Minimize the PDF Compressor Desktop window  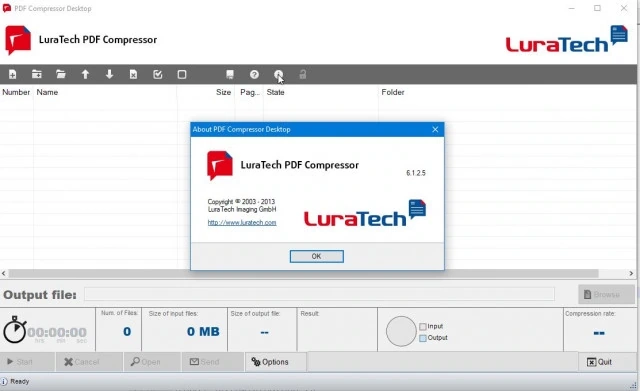click(x=571, y=8)
